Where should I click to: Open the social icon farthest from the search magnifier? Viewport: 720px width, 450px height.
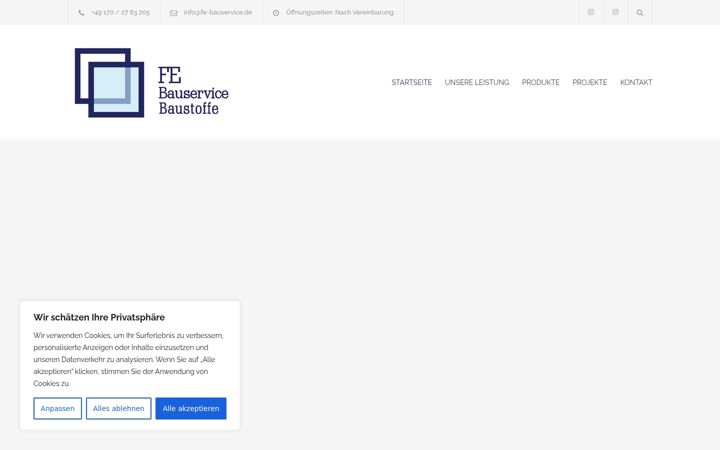591,12
